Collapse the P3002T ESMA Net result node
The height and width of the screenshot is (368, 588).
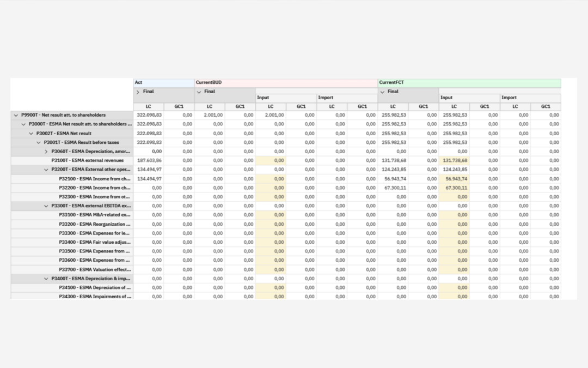[31, 134]
